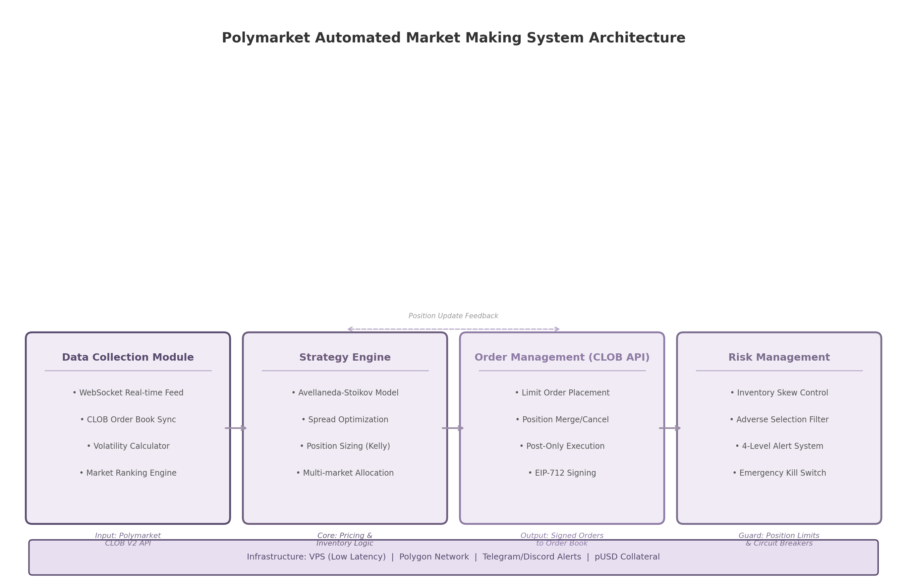Screen dimensions: 907x588
Task: Select the "Core: Pricing & Inventory Logic" caption
Action: (345, 539)
